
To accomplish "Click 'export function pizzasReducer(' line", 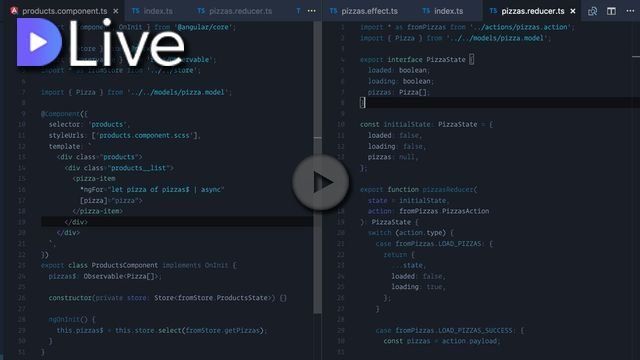I will (418, 189).
